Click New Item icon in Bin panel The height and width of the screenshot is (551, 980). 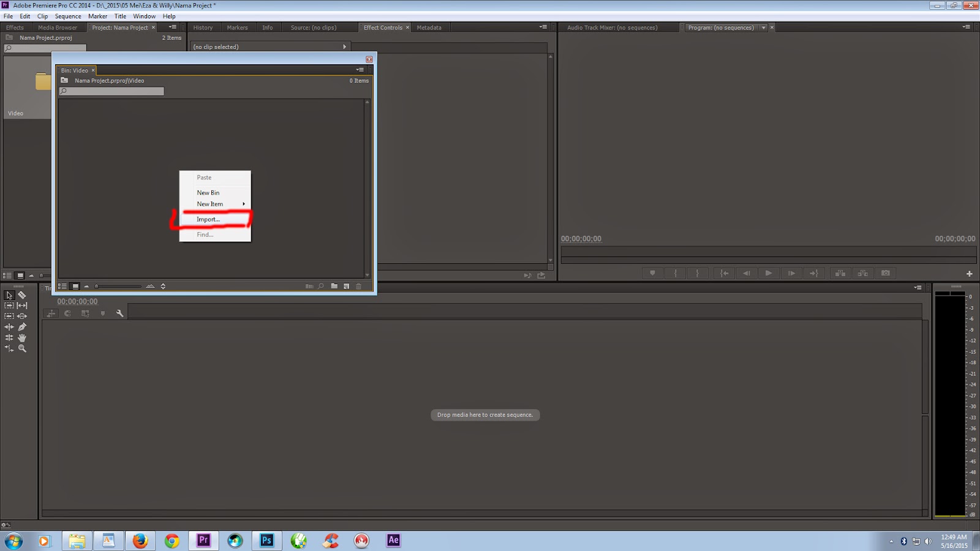click(346, 286)
